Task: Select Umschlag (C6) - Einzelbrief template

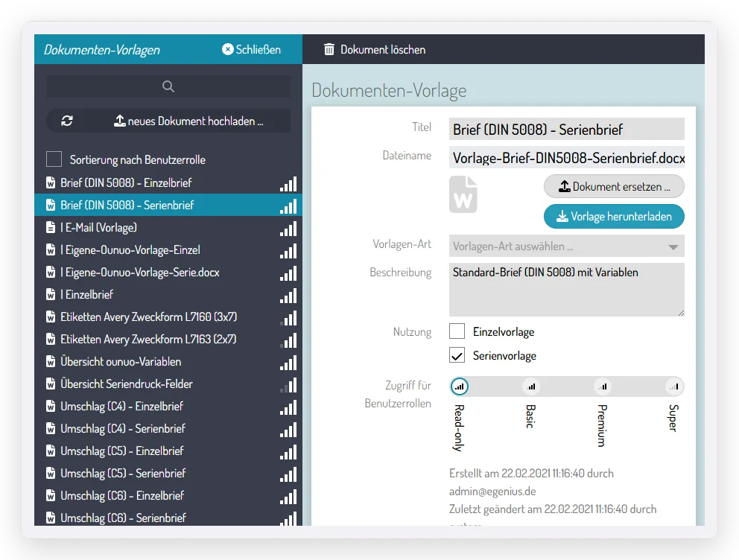Action: click(x=168, y=496)
